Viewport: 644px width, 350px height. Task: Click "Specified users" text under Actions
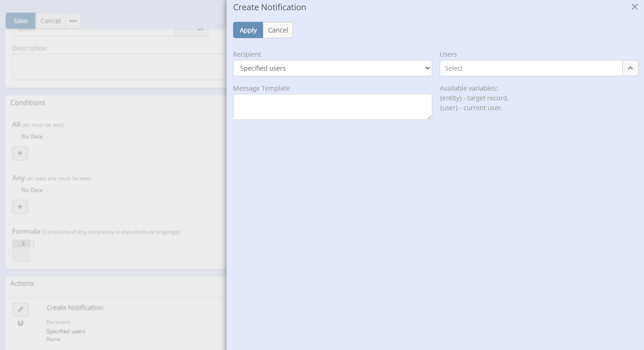tap(66, 331)
